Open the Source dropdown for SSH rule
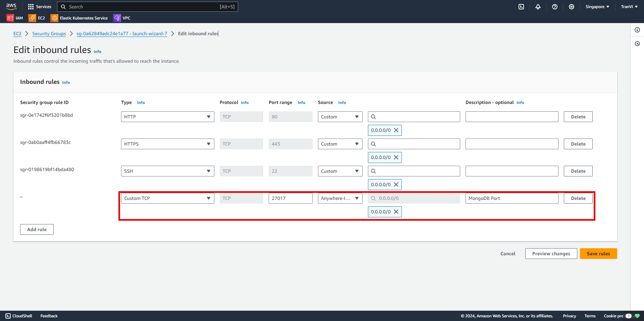The height and width of the screenshot is (321, 644). [340, 171]
